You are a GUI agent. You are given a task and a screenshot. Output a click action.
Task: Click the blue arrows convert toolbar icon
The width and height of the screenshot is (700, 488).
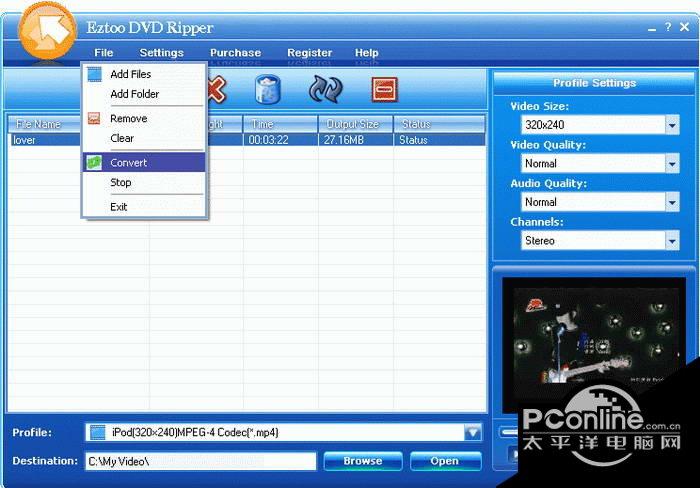coord(326,89)
